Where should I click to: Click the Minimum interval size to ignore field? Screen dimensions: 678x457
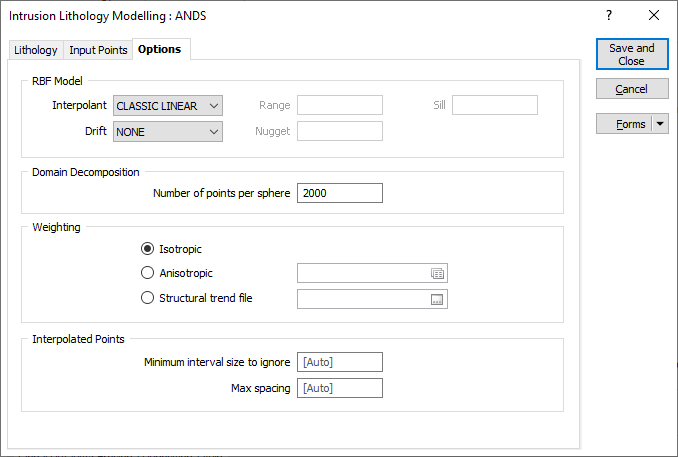pos(340,362)
